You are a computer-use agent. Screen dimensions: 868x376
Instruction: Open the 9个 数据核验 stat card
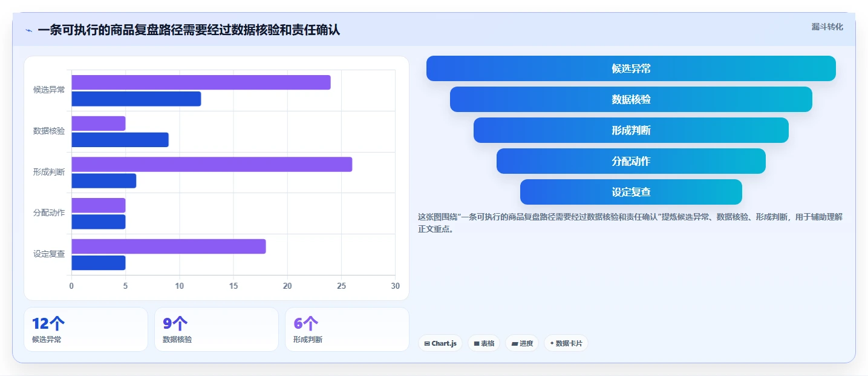(217, 329)
